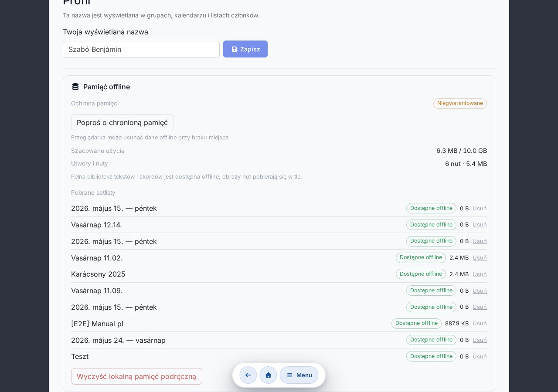Image resolution: width=558 pixels, height=392 pixels.
Task: Click the 6 nut · 5.4 MB value
Action: click(x=466, y=164)
